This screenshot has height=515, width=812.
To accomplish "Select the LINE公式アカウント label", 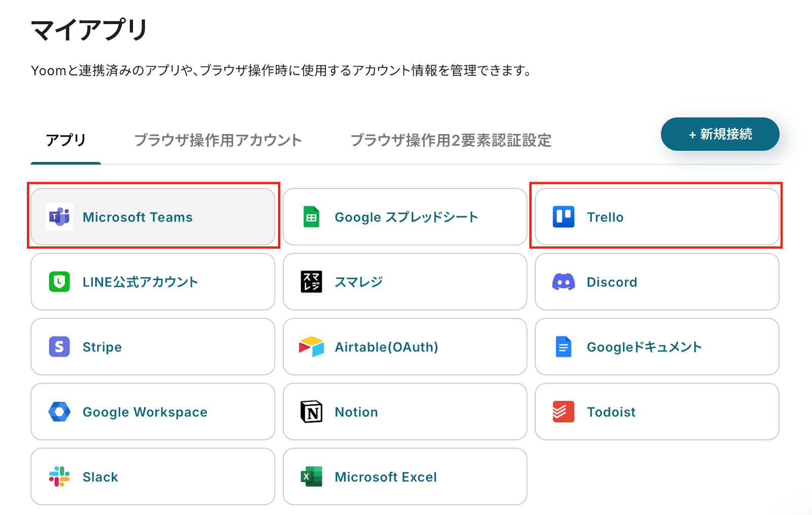I will 141,282.
